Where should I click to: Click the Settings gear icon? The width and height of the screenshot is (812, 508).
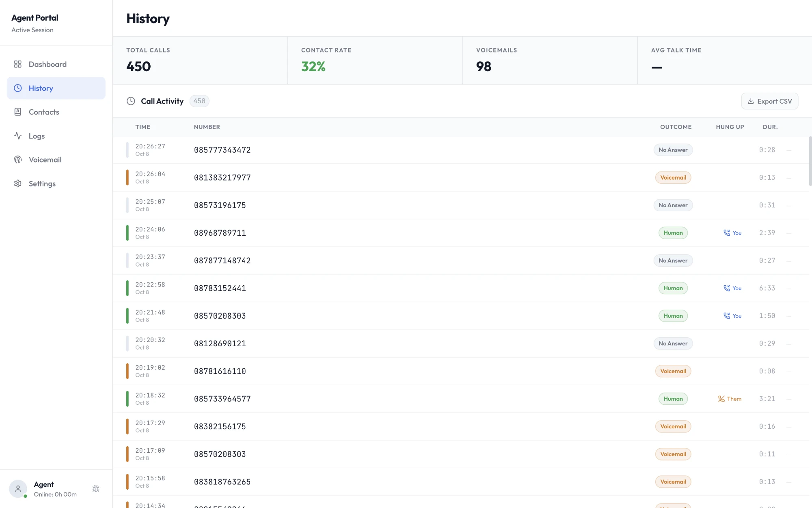pos(17,184)
